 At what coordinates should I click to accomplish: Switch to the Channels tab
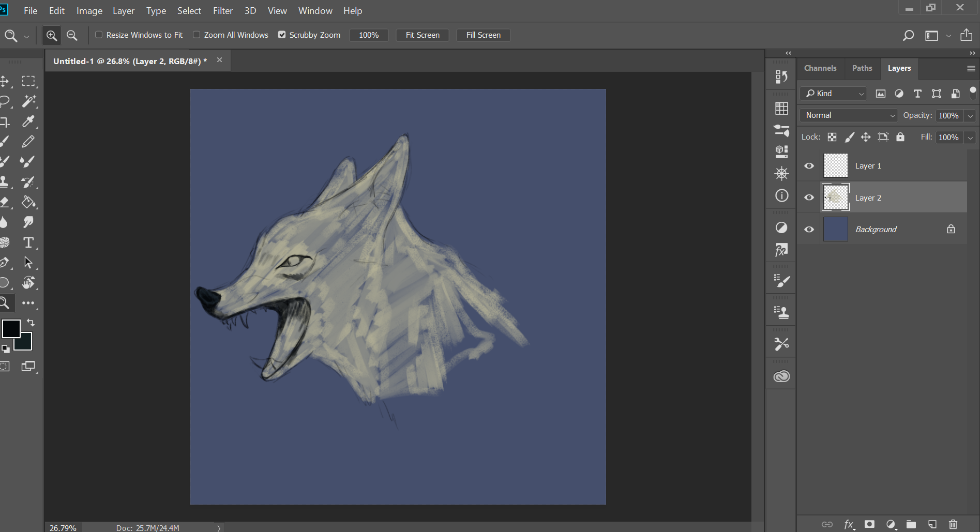pyautogui.click(x=820, y=68)
